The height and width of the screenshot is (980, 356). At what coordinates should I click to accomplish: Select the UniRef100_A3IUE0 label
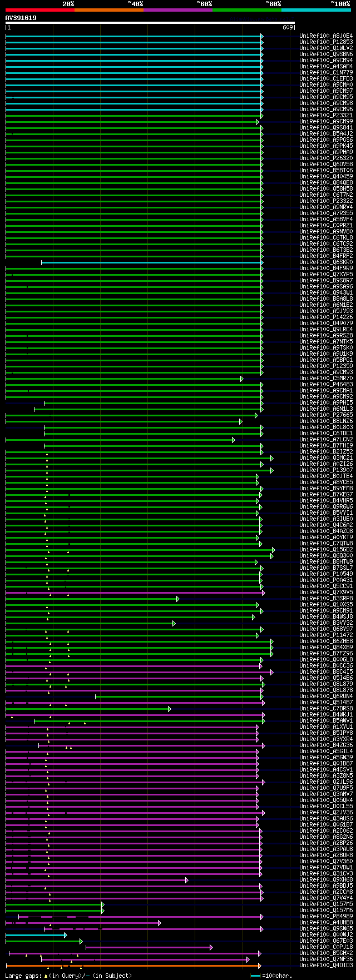(x=326, y=519)
